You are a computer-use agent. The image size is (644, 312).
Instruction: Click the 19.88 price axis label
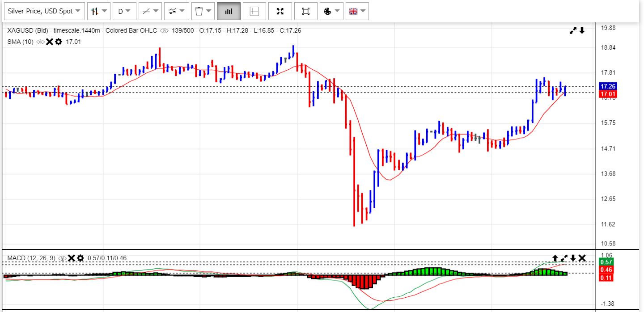pyautogui.click(x=608, y=28)
